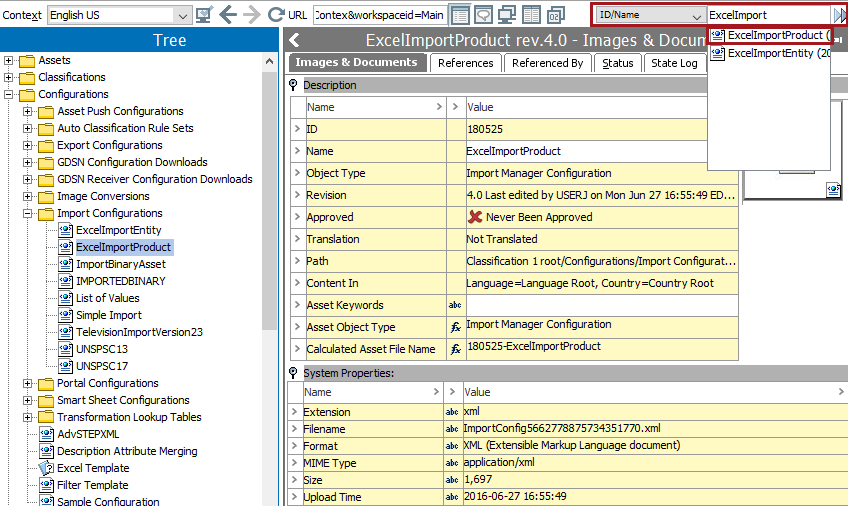Open the ID/Name search type dropdown
The height and width of the screenshot is (506, 848).
[x=696, y=16]
